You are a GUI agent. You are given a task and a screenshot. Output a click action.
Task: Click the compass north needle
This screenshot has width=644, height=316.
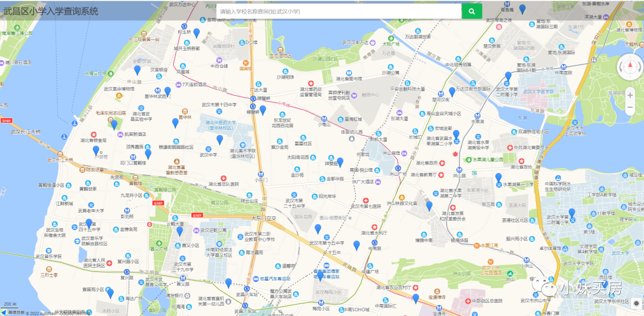click(x=630, y=66)
